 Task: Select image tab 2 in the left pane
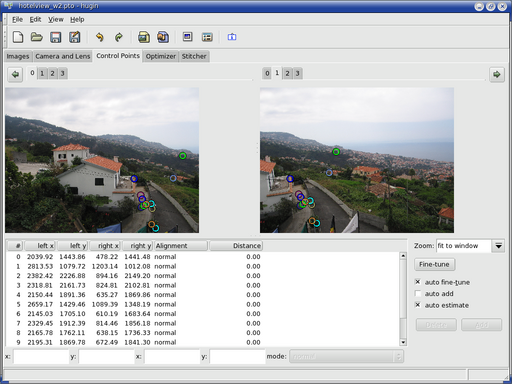(x=52, y=73)
